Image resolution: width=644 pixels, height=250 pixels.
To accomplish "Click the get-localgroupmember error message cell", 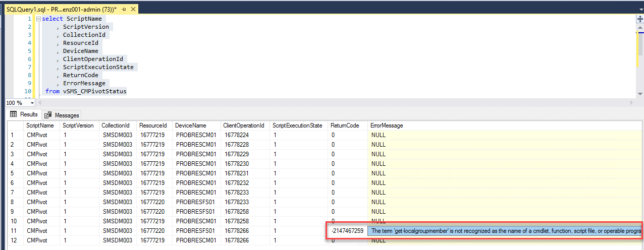I will [505, 231].
